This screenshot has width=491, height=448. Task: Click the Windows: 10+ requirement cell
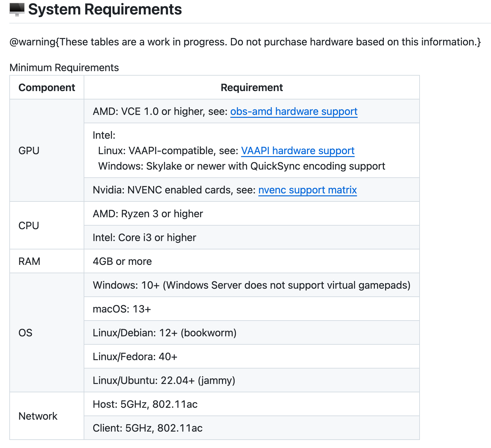point(252,285)
